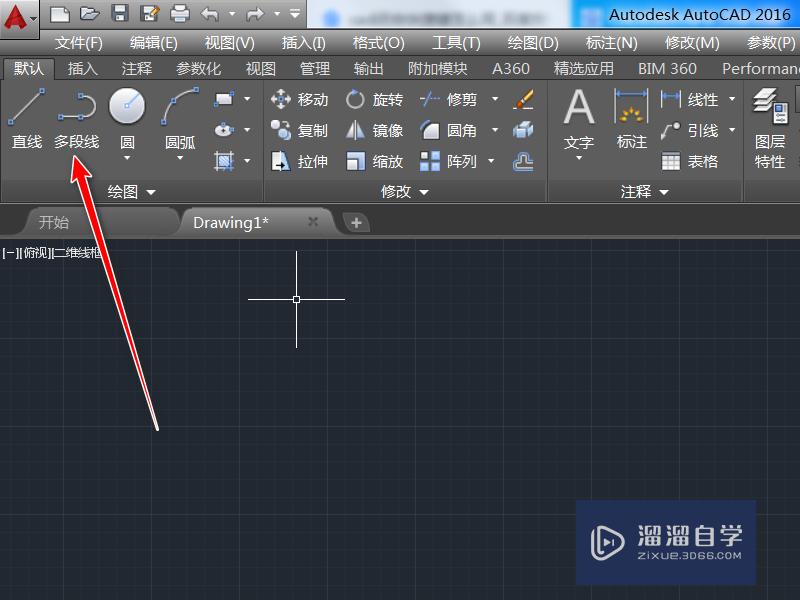The image size is (800, 600).
Task: Open Layer Properties (图层特性)
Action: coord(770,129)
